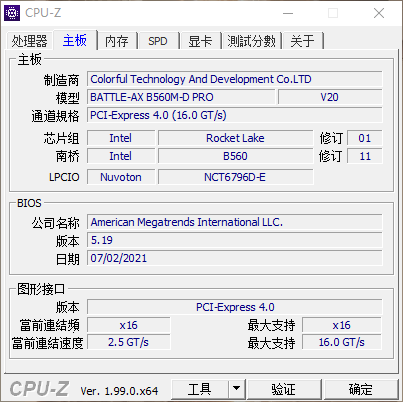The height and width of the screenshot is (402, 403).
Task: Click graphics interface version PCI-Express 4.0
Action: click(x=235, y=307)
